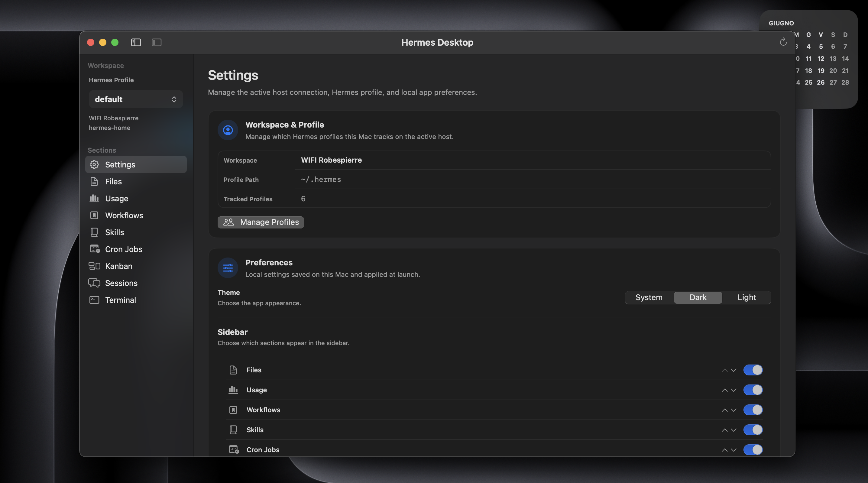
Task: Open Files section in sidebar
Action: 136,181
